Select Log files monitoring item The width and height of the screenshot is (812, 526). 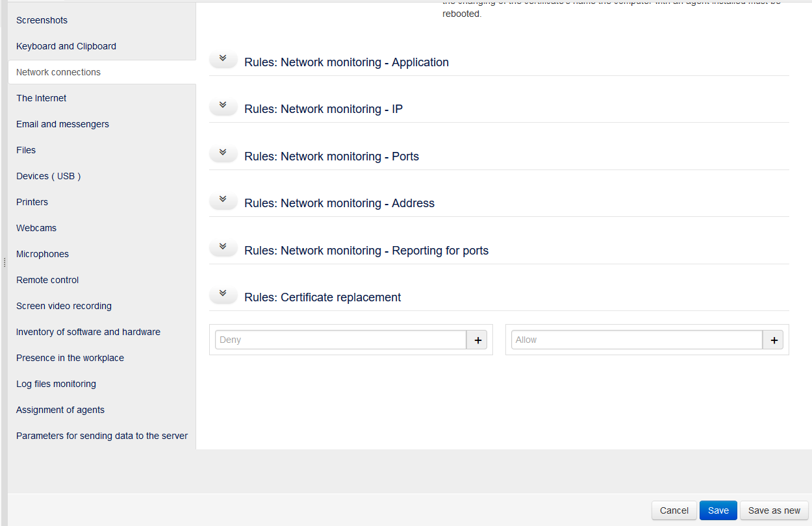[x=56, y=384]
